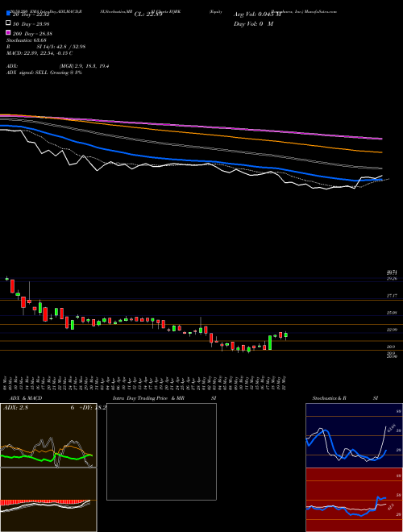403x532 pixels.
Task: Open the MACD histogram panel with red bars
Action: click(x=48, y=500)
